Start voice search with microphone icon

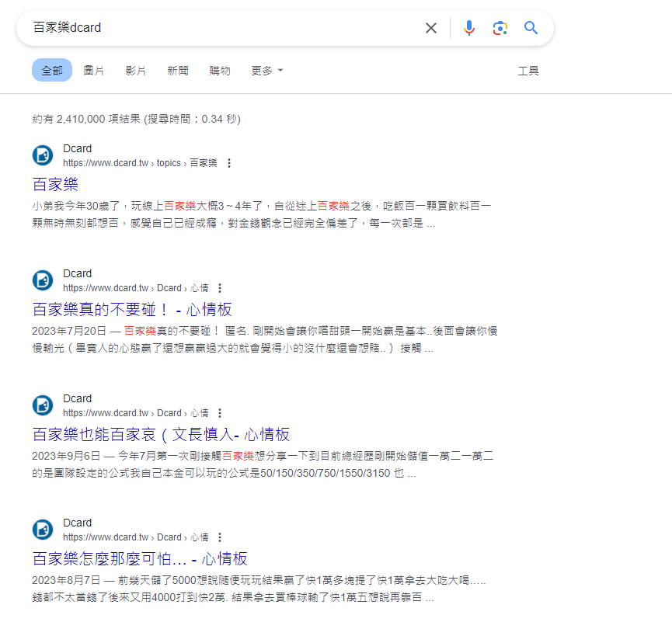click(x=469, y=28)
